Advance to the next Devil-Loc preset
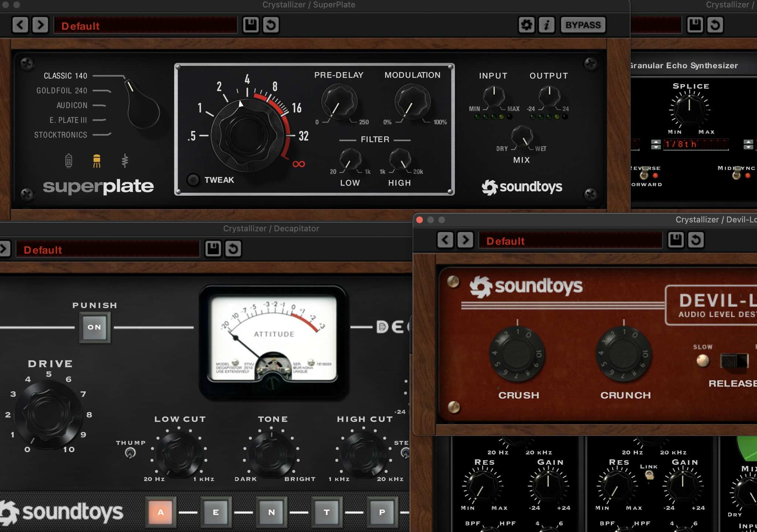The height and width of the screenshot is (532, 757). tap(465, 240)
